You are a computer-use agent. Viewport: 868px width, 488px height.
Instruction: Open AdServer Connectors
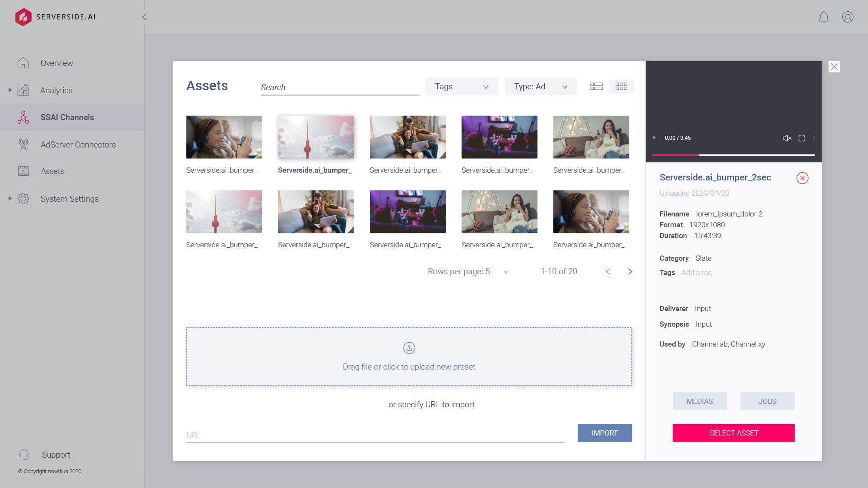coord(78,144)
